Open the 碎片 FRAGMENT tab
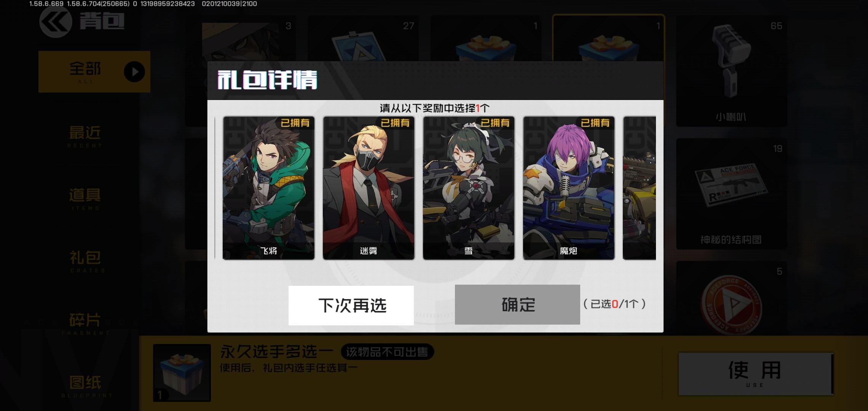Viewport: 868px width, 411px height. (x=85, y=323)
